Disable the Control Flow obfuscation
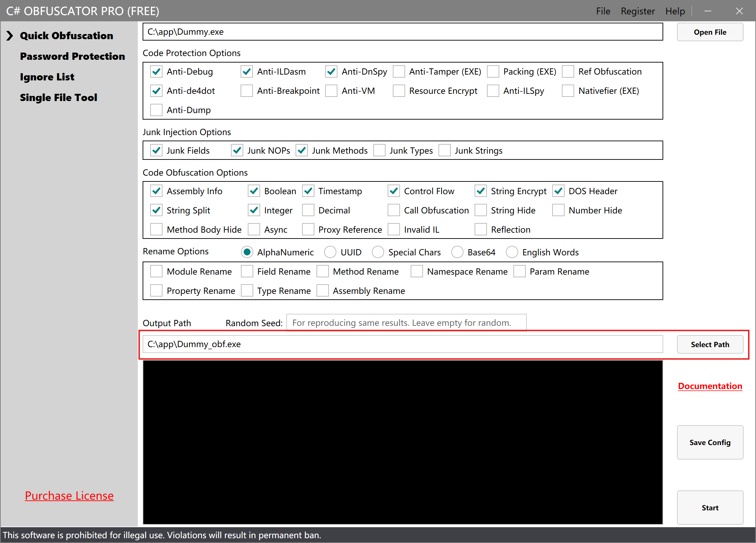Screen dimensions: 756x543 click(393, 191)
